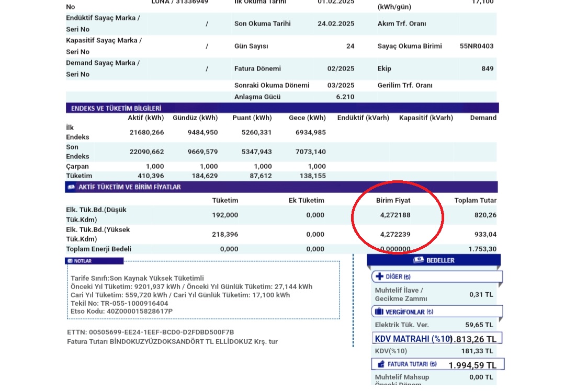This screenshot has width=565, height=392.
Task: Select Son Okuma Tarihi value 24.02.2025
Action: point(336,24)
